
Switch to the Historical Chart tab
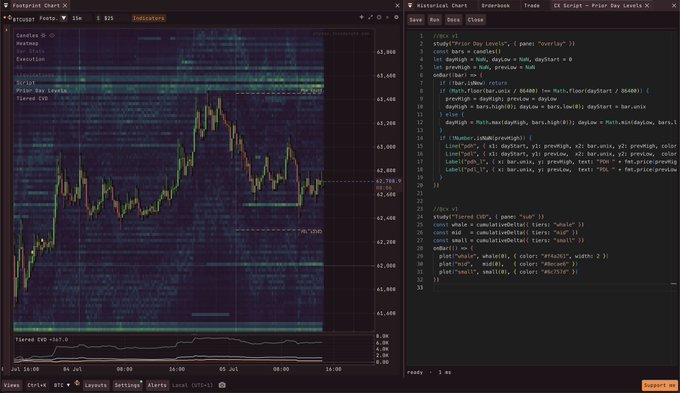pos(442,6)
